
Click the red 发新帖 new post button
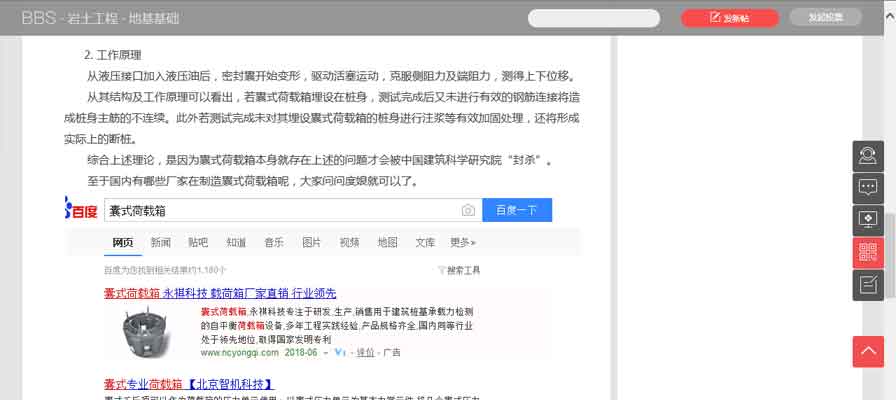[730, 18]
